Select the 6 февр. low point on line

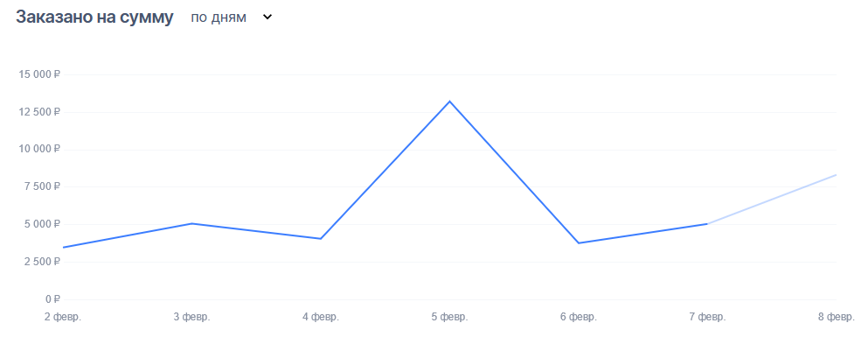click(x=579, y=242)
